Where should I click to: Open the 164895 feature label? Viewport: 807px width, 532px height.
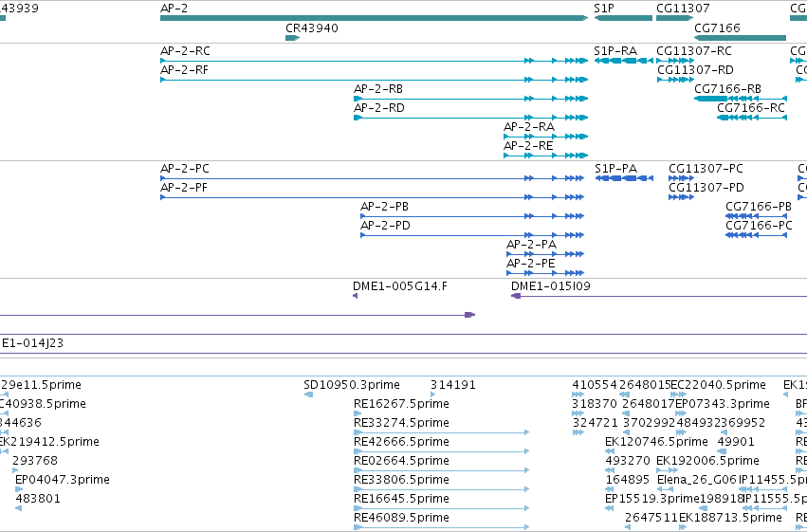click(x=628, y=480)
